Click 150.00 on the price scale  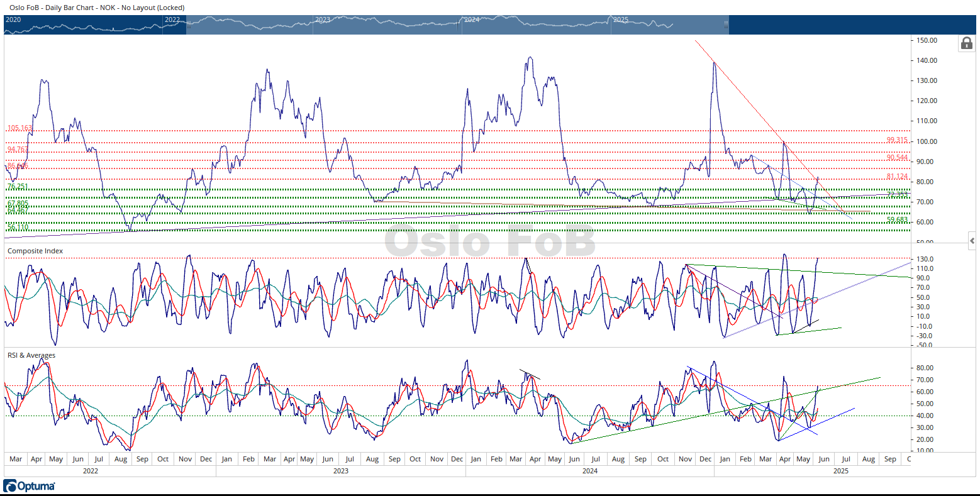pyautogui.click(x=927, y=40)
